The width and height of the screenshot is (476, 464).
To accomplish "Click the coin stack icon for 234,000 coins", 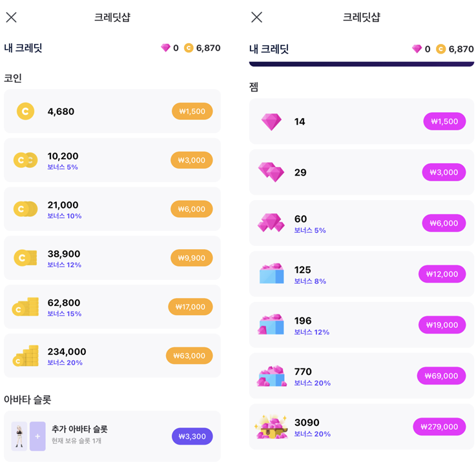I will (25, 356).
